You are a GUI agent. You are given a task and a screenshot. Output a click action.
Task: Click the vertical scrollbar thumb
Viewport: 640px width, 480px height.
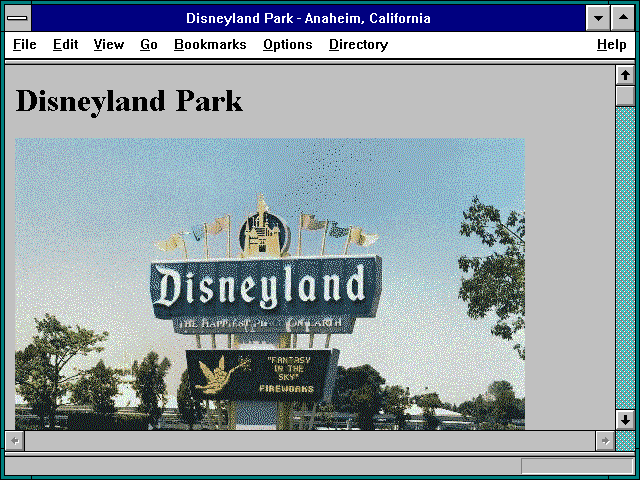pos(625,96)
